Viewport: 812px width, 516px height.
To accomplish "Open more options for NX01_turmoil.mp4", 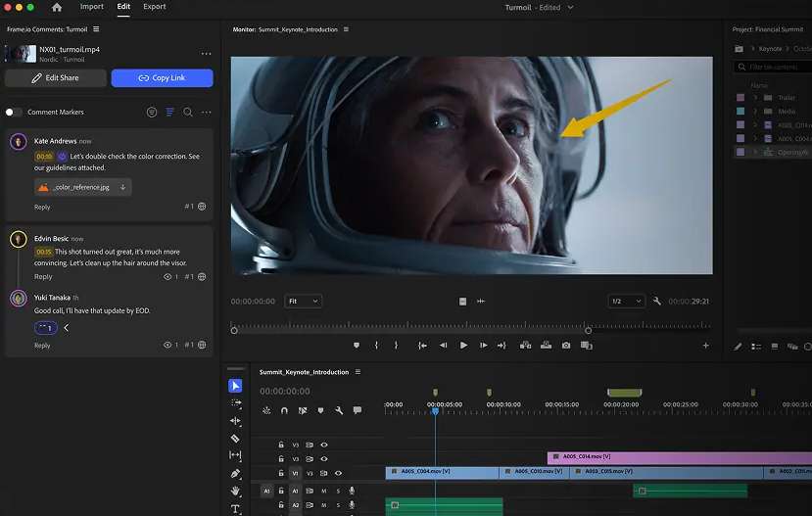I will click(206, 53).
